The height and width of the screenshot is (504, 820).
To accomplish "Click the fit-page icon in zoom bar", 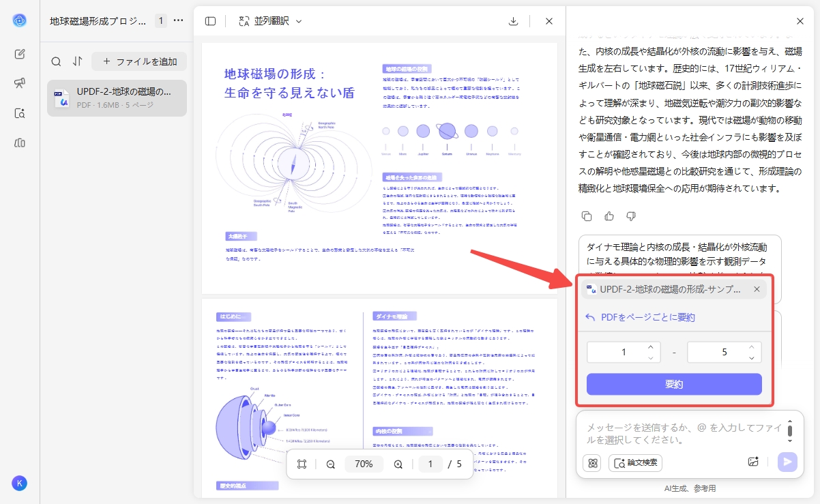I will tap(302, 464).
